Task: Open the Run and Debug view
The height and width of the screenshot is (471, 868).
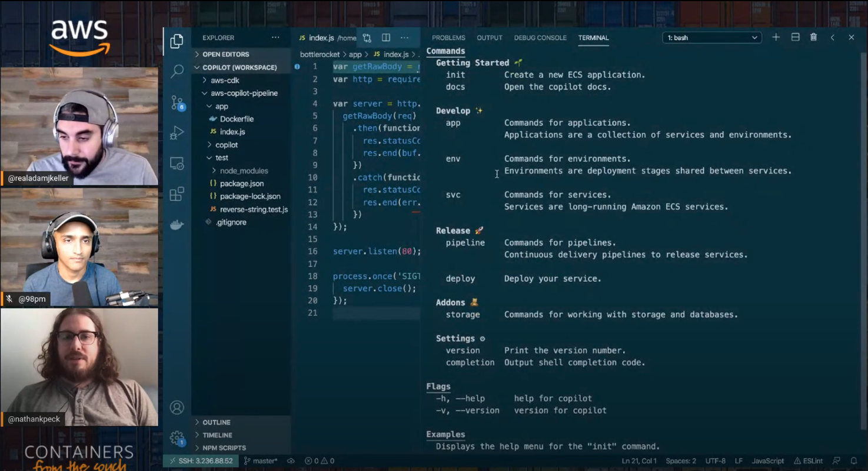Action: (177, 133)
